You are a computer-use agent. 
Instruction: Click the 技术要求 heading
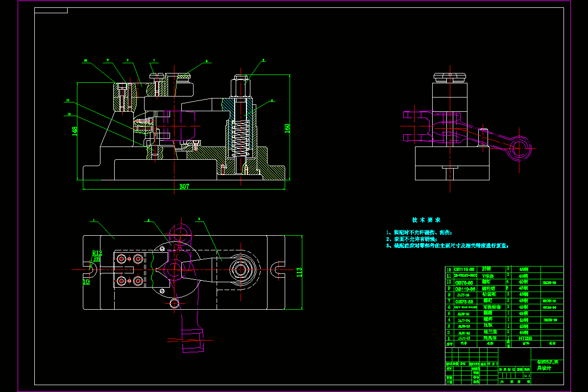(426, 220)
